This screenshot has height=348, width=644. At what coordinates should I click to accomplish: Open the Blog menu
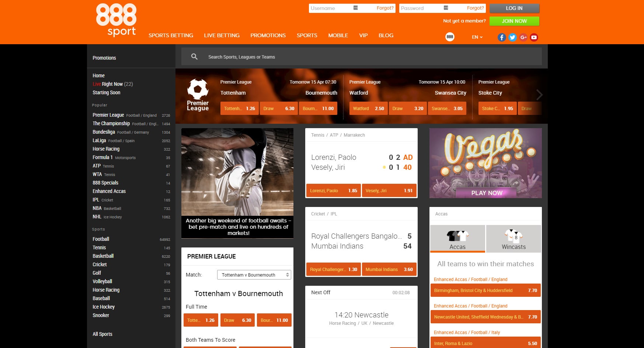tap(386, 35)
